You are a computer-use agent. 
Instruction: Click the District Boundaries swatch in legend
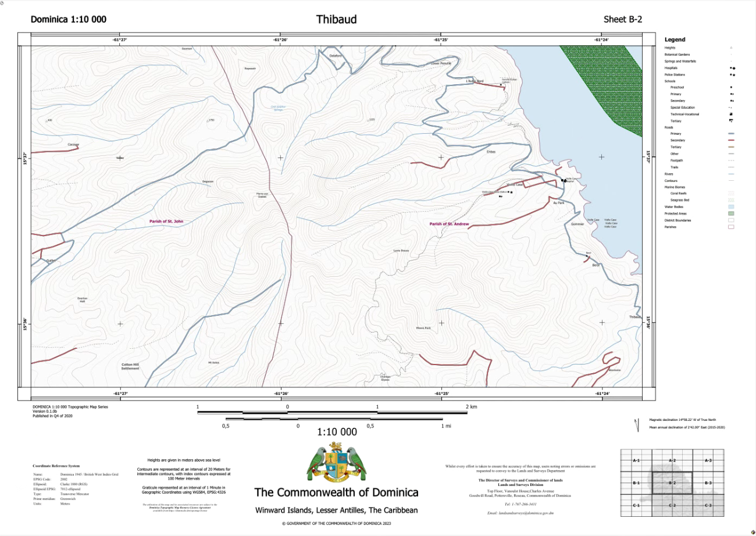pyautogui.click(x=732, y=220)
